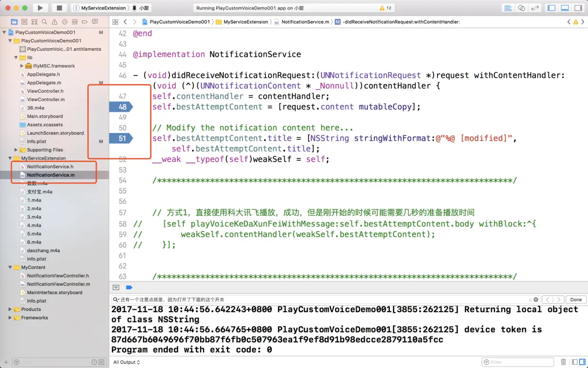Screen dimensions: 588x368
Task: Toggle the Utilities panel visibility
Action: click(578, 8)
